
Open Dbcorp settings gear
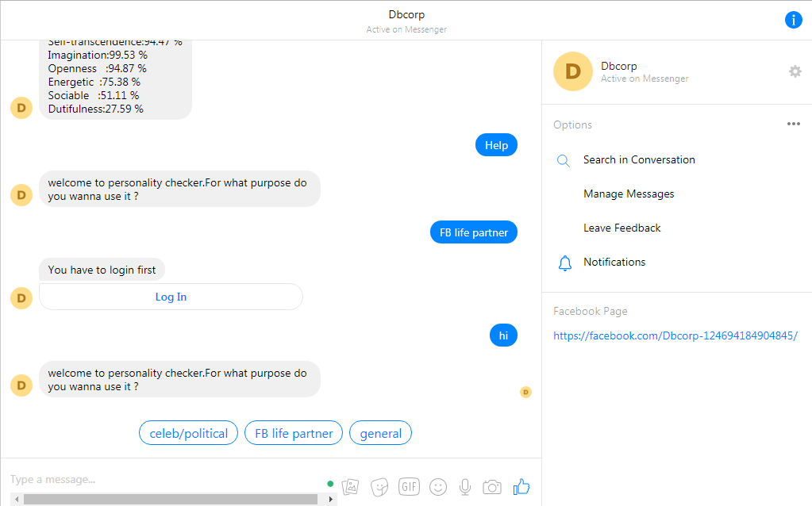[x=795, y=71]
